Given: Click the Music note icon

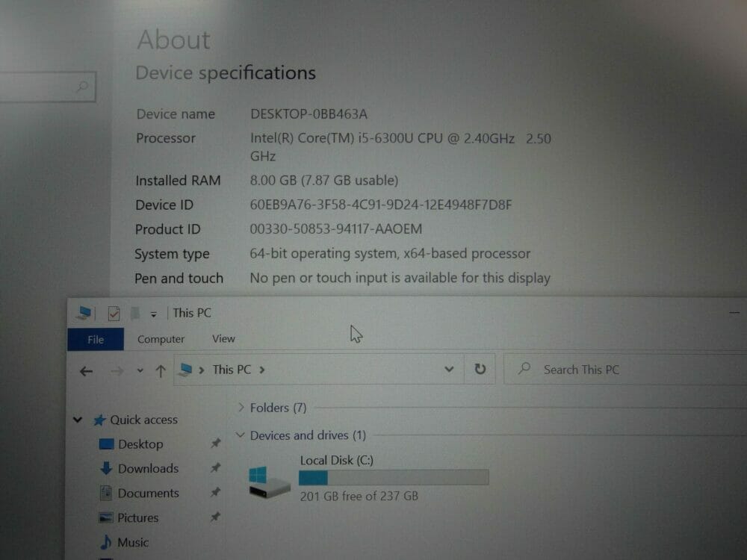Looking at the screenshot, I should 106,542.
